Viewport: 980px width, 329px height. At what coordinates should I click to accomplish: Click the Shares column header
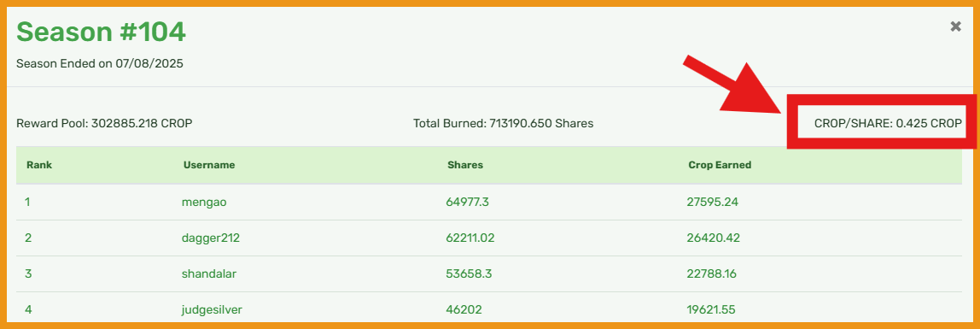[x=465, y=165]
